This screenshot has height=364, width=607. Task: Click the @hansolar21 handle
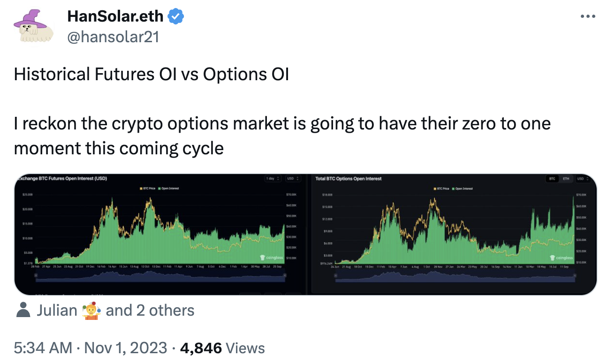pyautogui.click(x=114, y=37)
